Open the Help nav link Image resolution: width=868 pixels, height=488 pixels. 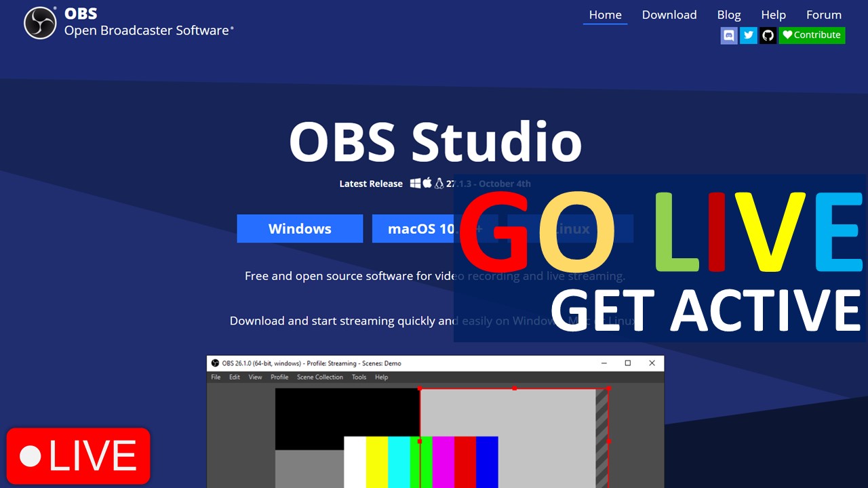(x=773, y=15)
